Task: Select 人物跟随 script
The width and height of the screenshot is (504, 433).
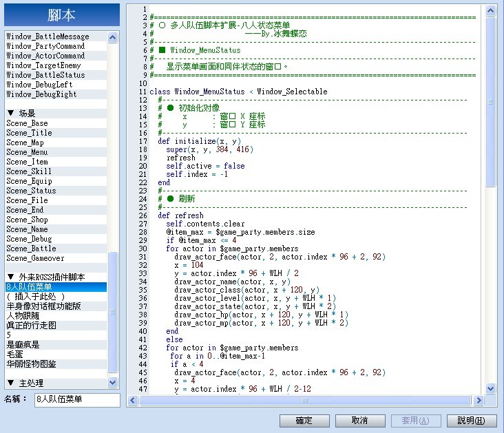Action: pyautogui.click(x=56, y=316)
